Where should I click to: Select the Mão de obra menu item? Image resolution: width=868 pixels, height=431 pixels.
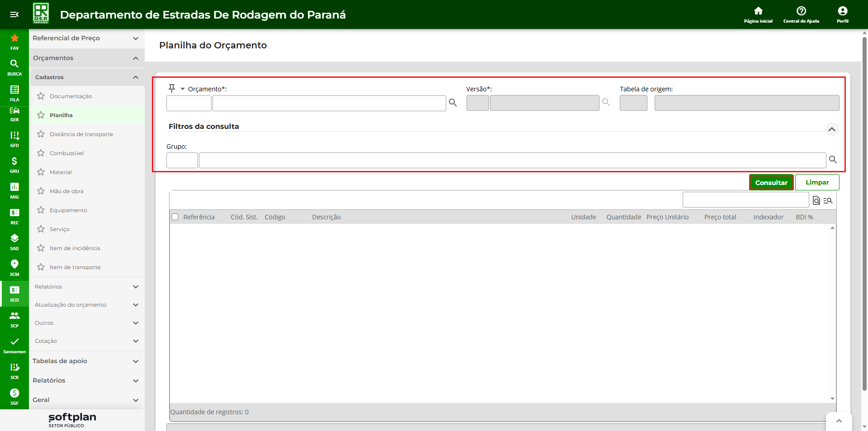[x=66, y=191]
